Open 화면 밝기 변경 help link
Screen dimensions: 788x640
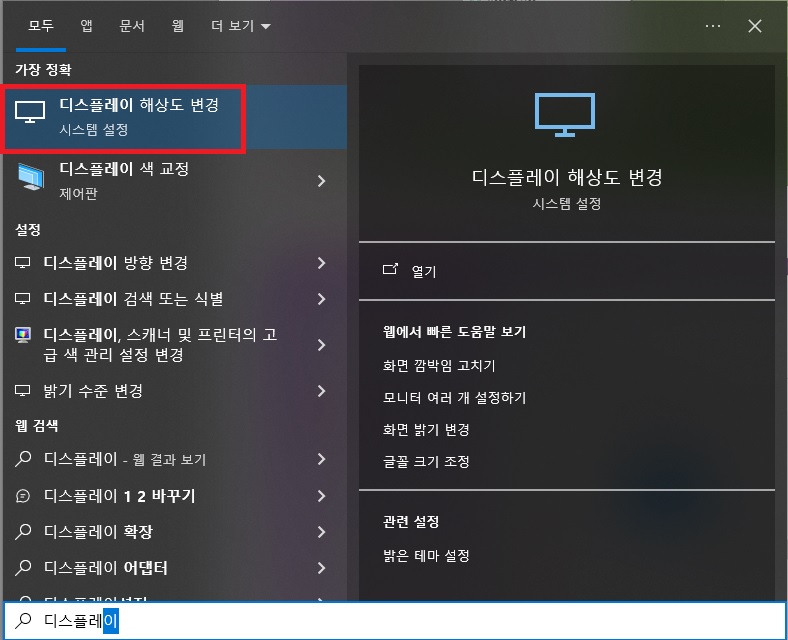coord(426,430)
